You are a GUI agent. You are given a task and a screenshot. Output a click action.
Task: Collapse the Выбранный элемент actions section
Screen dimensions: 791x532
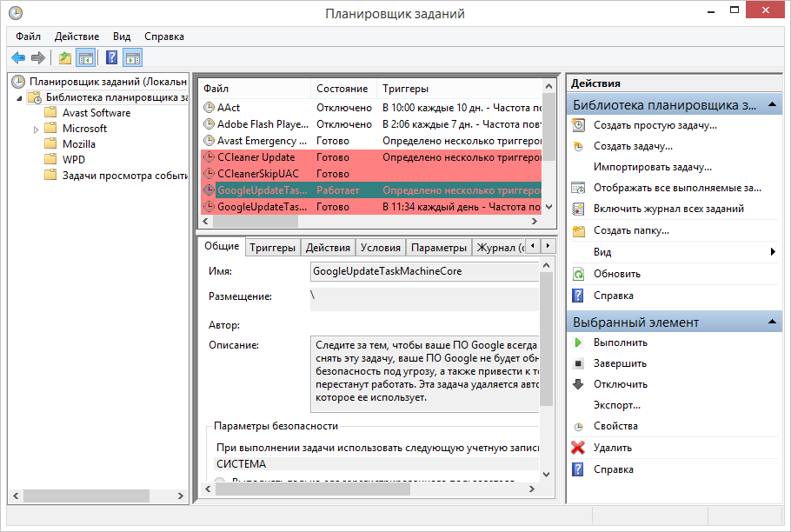pos(772,322)
